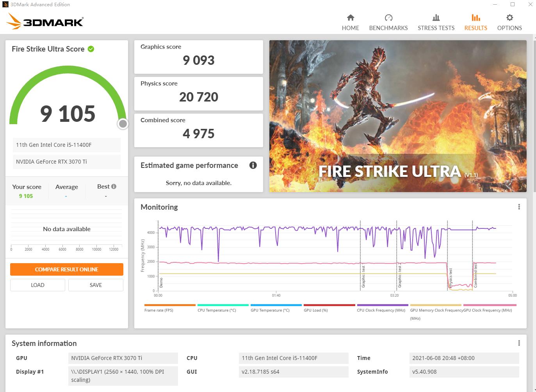Click the Estimated game performance info icon

coord(253,165)
